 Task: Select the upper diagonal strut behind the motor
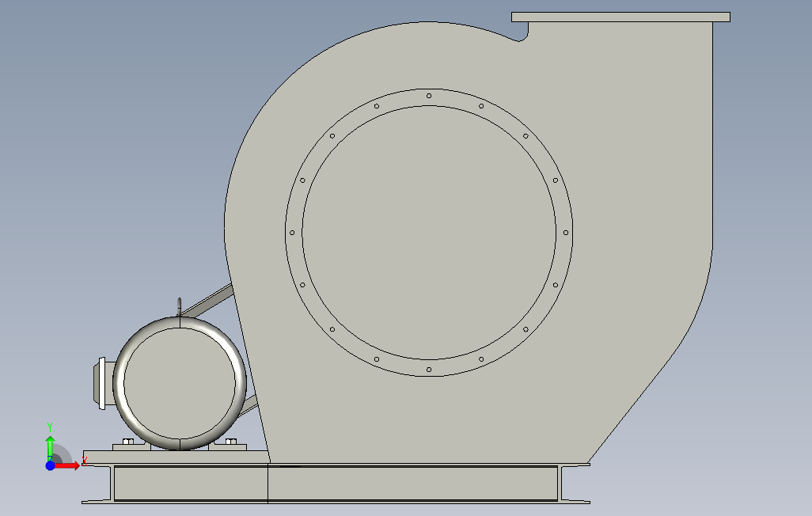pyautogui.click(x=207, y=301)
